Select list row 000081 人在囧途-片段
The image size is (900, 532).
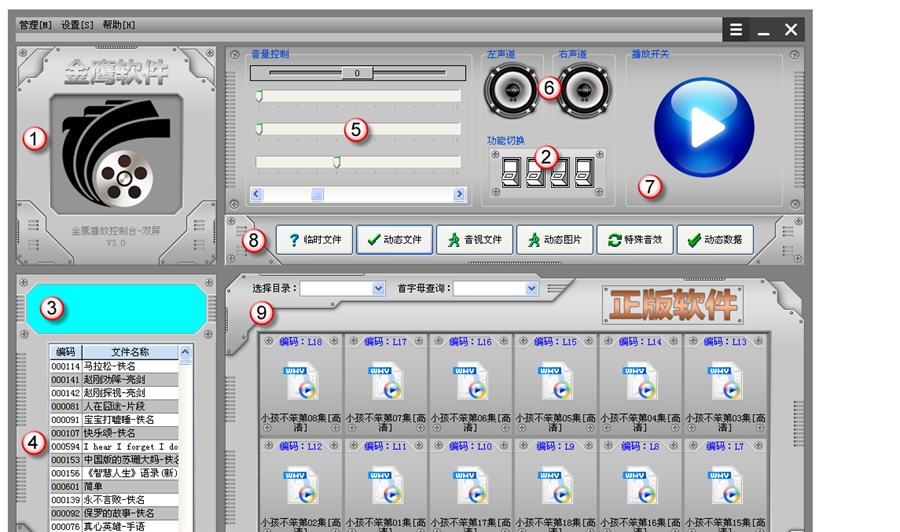[x=115, y=406]
